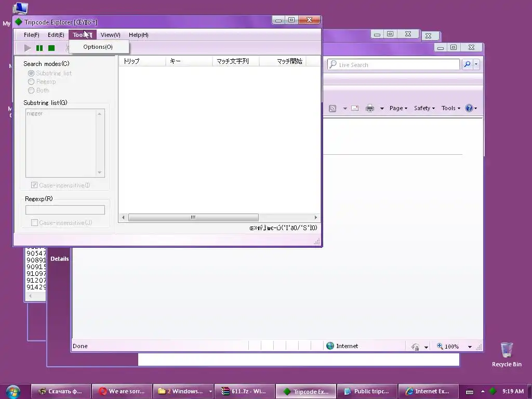Start the search with the Play toolbar icon
Screen dimensions: 532x399
point(28,48)
